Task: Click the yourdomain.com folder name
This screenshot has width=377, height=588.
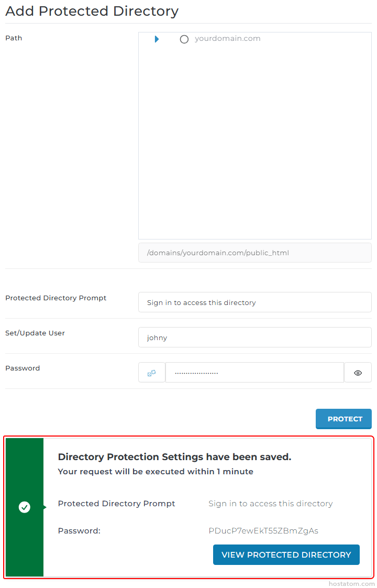Action: (227, 39)
